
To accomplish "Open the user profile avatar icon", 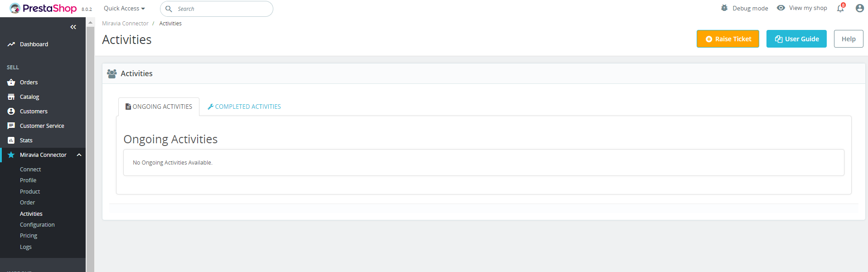I will [x=859, y=8].
